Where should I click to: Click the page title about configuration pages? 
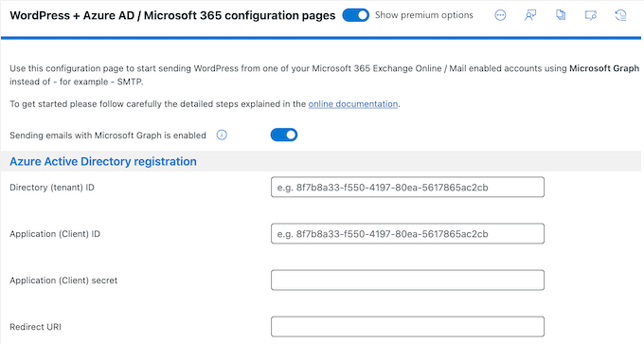click(x=172, y=15)
